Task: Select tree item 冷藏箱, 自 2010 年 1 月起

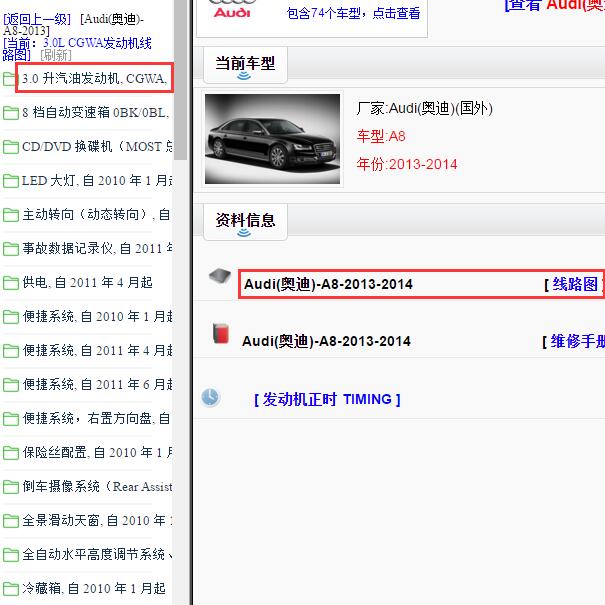Action: tap(94, 588)
